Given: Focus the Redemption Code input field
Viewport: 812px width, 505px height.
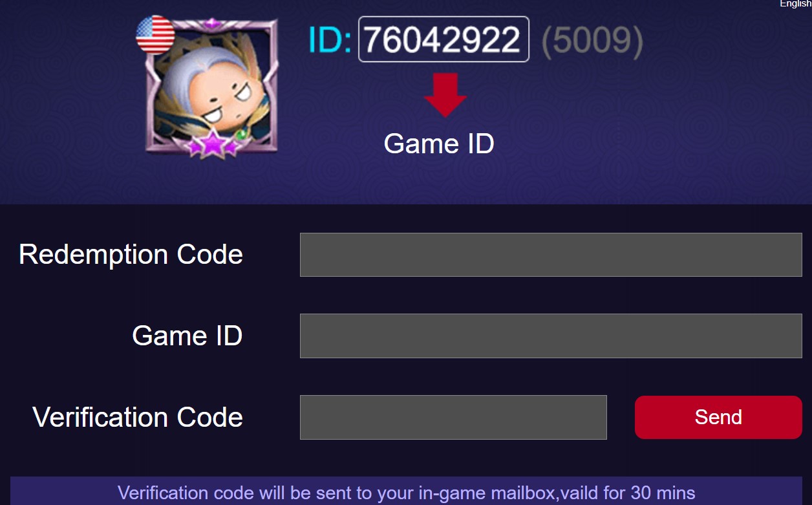Looking at the screenshot, I should [x=551, y=255].
